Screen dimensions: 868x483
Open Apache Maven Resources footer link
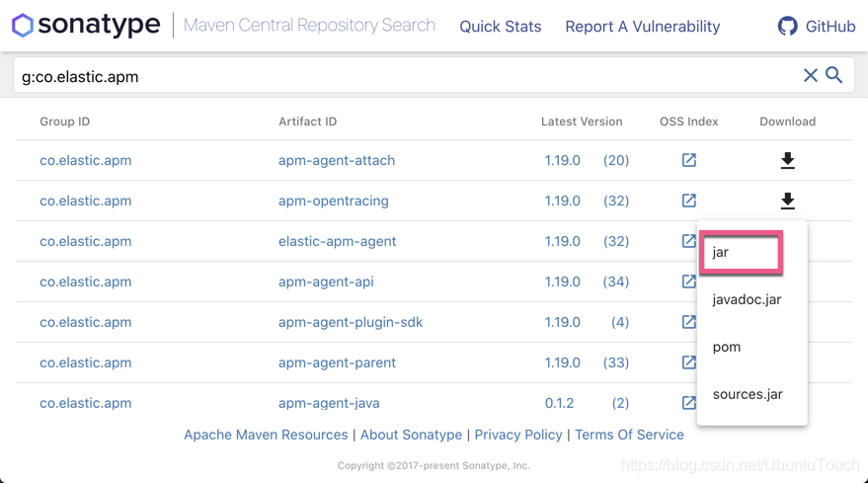266,435
